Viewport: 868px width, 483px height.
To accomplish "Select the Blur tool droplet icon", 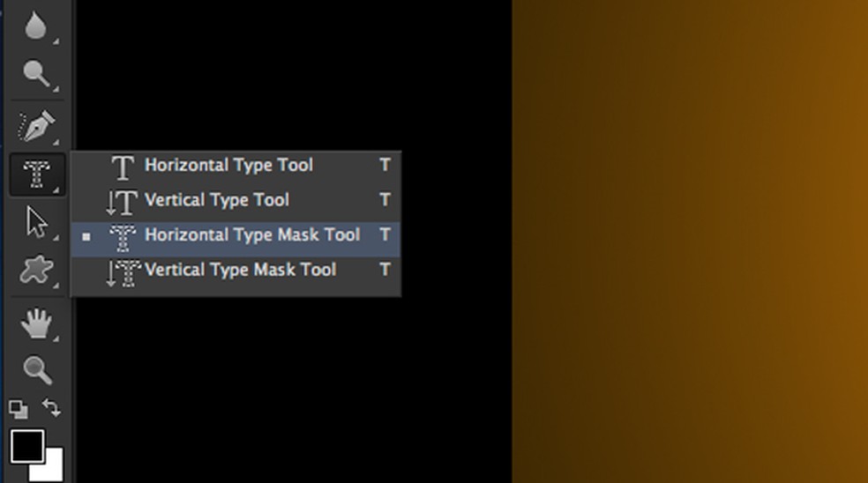I will (x=35, y=26).
